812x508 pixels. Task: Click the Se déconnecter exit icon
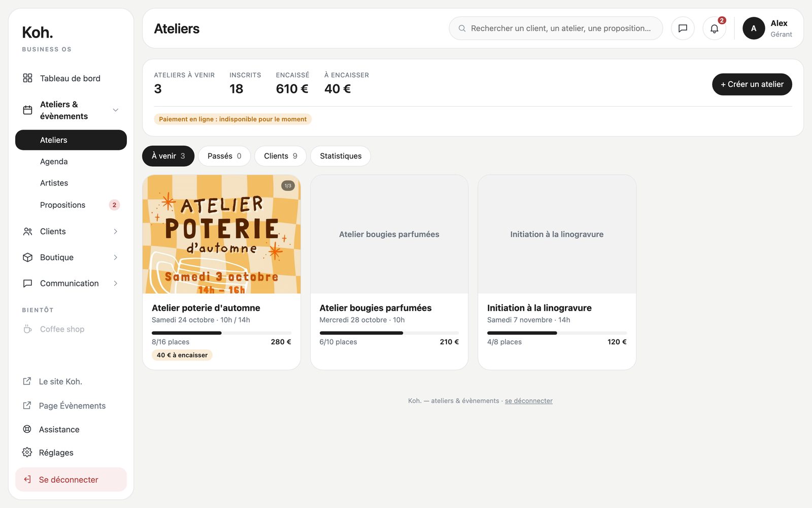click(x=27, y=480)
